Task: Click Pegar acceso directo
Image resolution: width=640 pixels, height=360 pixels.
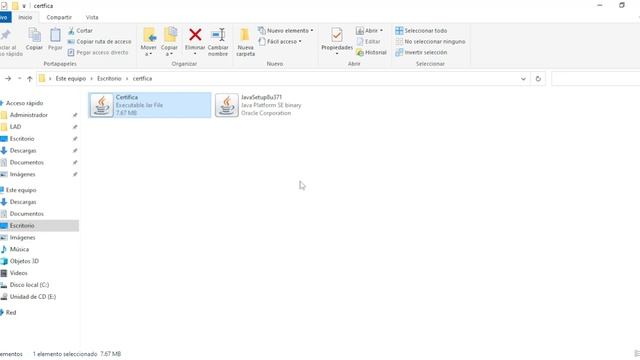Action: coord(98,53)
